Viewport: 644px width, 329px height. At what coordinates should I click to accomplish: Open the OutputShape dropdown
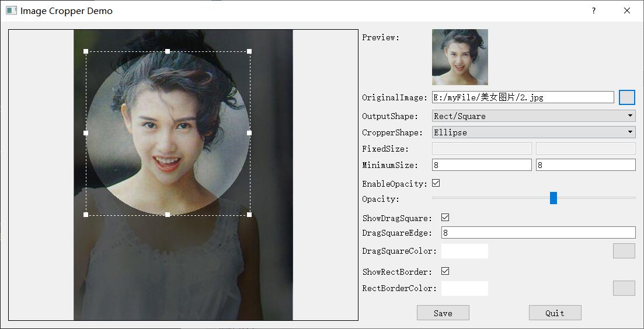pyautogui.click(x=533, y=116)
